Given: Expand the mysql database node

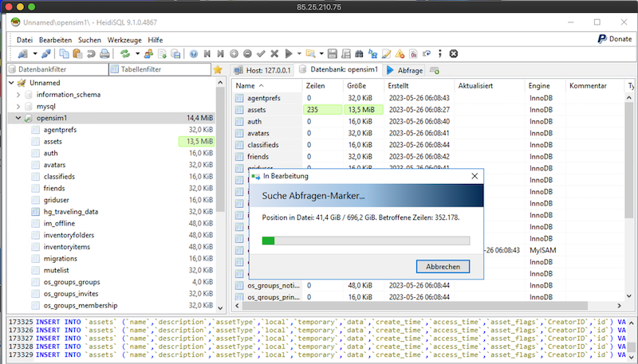Looking at the screenshot, I should point(19,106).
